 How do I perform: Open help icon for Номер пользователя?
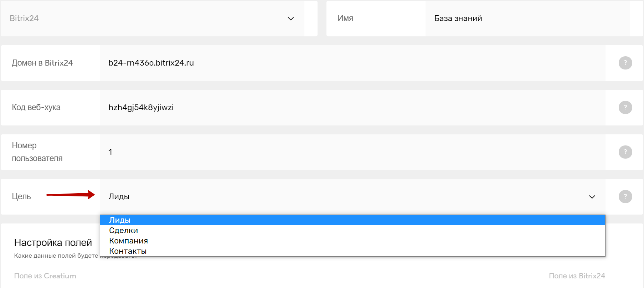click(x=625, y=152)
